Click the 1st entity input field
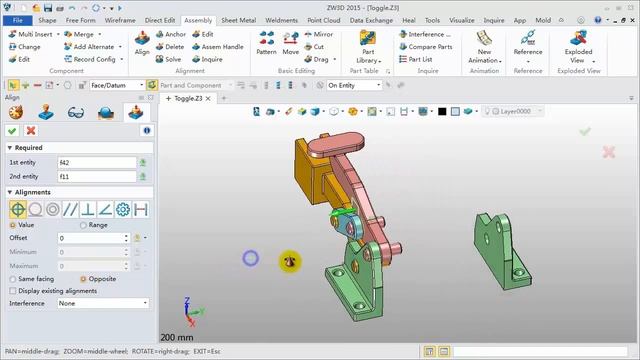Viewport: 640px width, 360px height. coord(97,162)
